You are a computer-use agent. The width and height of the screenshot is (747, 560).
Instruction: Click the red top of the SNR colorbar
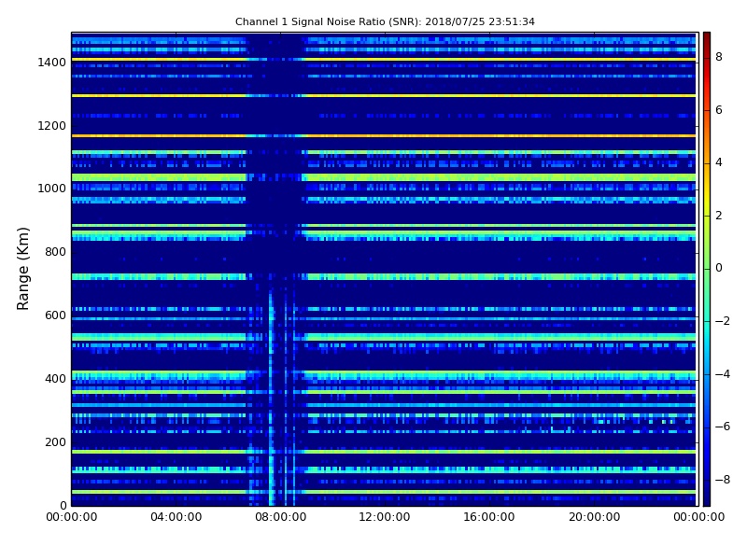click(707, 43)
